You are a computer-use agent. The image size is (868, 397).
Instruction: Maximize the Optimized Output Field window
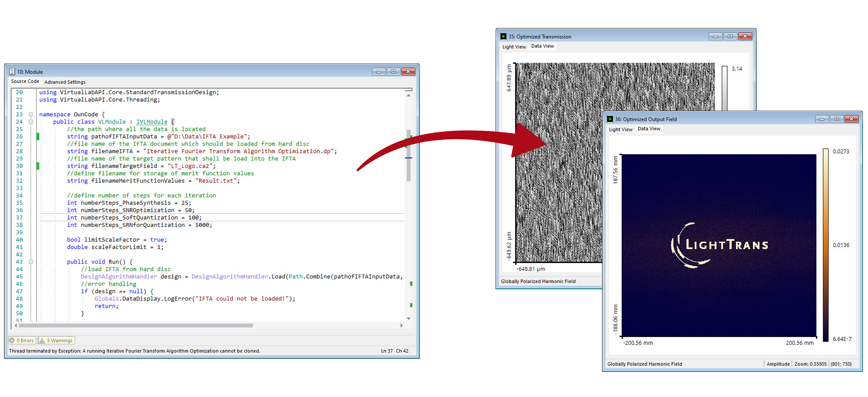(837, 119)
